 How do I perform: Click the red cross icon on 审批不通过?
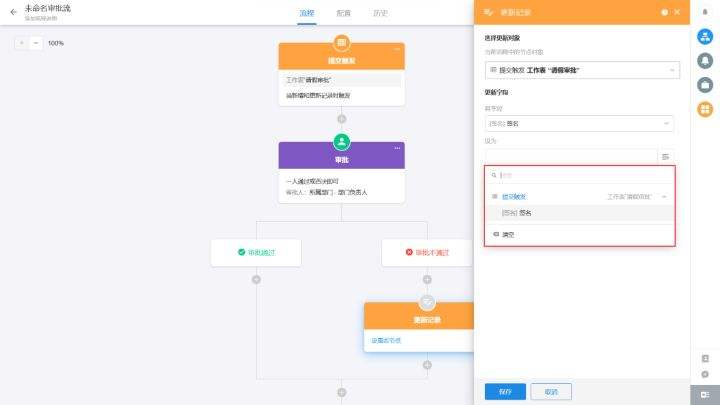click(x=409, y=252)
